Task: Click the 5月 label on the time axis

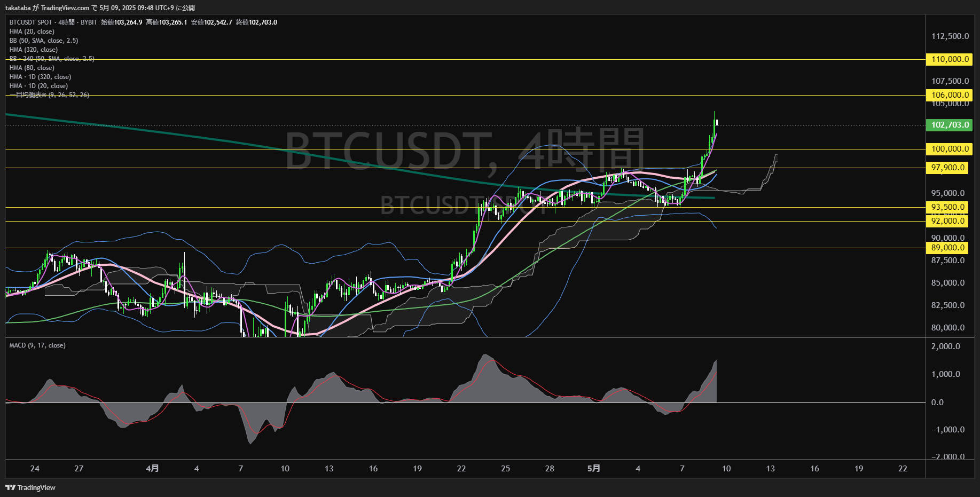Action: (593, 469)
